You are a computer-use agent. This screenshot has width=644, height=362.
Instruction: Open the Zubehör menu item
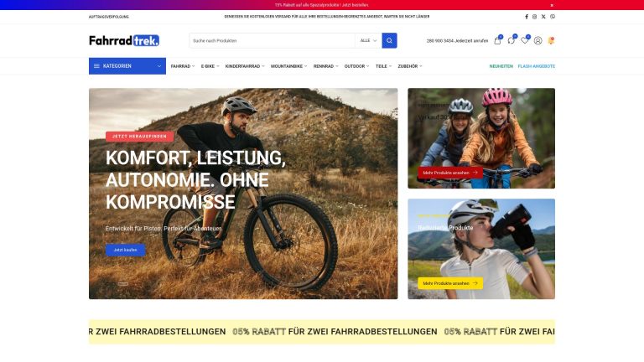coord(409,66)
